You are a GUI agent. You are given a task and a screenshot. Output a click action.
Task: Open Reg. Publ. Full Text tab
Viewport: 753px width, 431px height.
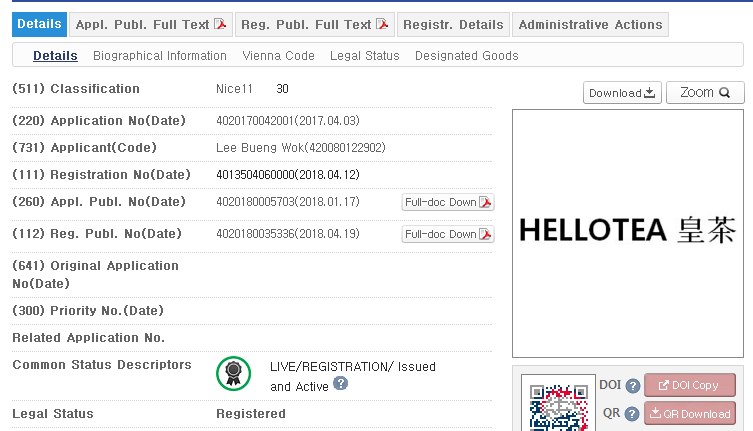[315, 25]
